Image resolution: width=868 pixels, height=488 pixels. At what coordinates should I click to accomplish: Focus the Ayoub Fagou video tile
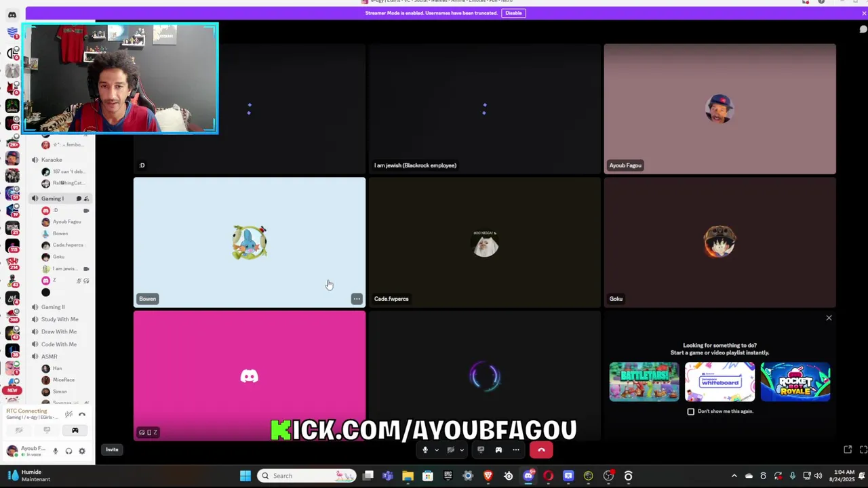719,109
